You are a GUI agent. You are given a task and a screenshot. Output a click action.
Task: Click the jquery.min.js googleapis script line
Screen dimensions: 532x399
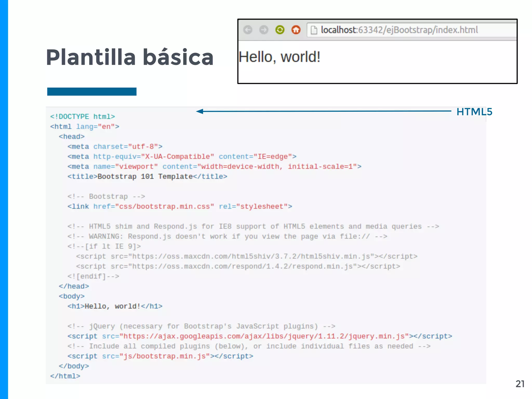point(260,336)
